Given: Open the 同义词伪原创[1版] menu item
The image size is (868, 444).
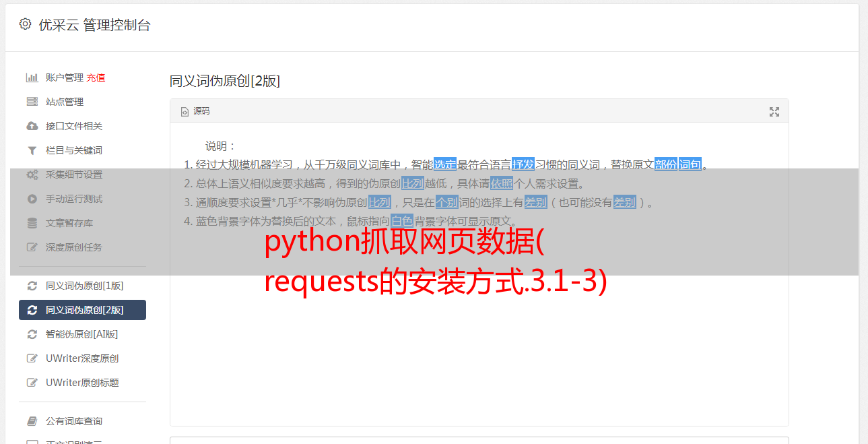Looking at the screenshot, I should click(x=82, y=286).
